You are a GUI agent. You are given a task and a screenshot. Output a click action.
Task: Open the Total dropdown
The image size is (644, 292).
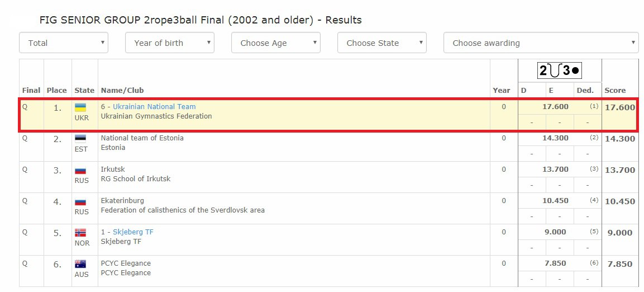click(64, 43)
